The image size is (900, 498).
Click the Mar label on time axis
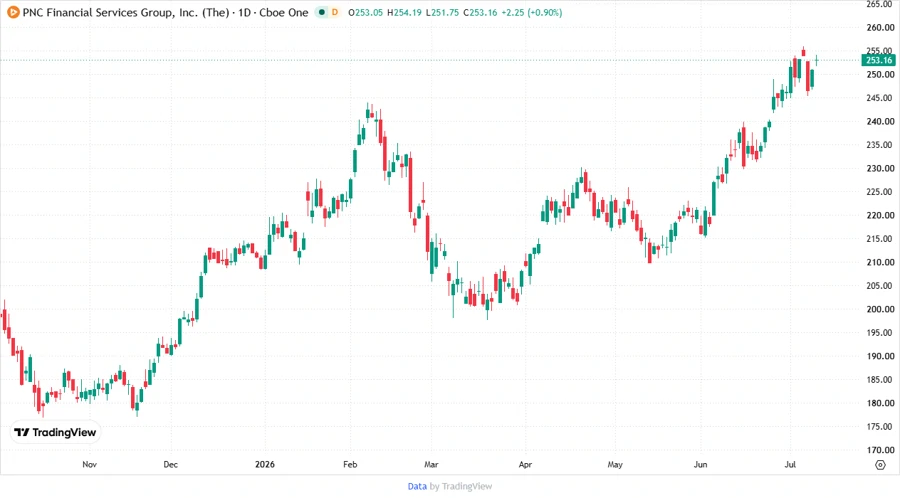click(x=431, y=464)
